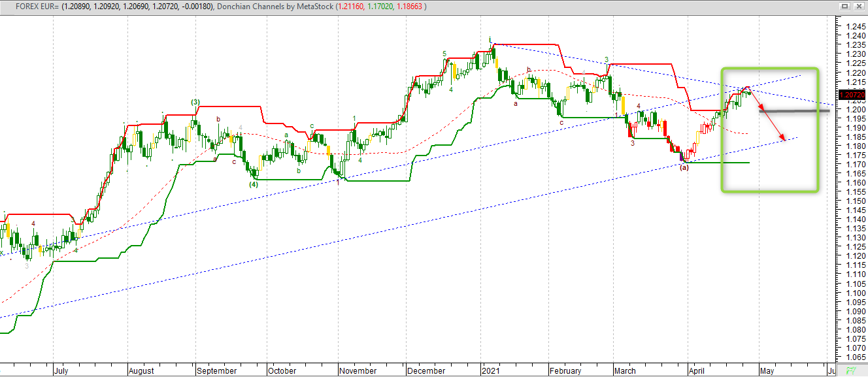The image size is (868, 377).
Task: Select the (3) wave label near September
Action: click(x=195, y=102)
